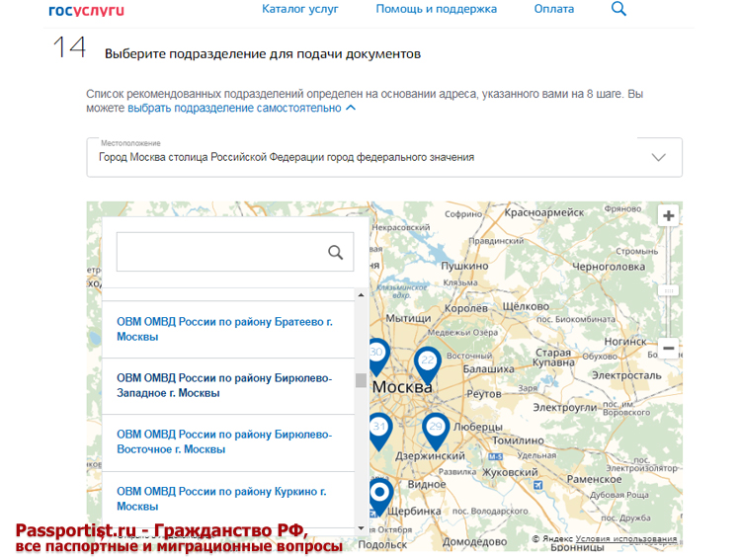
Task: Click the map zoom slider handle
Action: 668,290
